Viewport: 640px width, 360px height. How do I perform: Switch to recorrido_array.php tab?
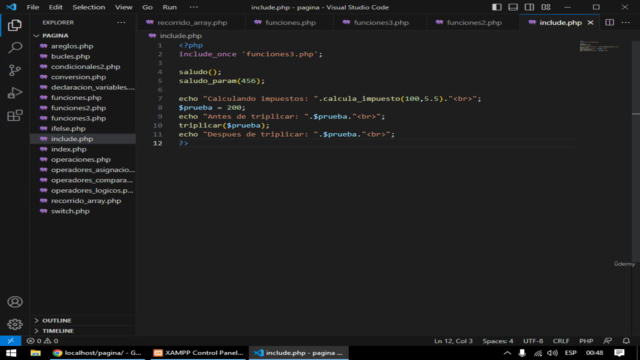click(191, 22)
